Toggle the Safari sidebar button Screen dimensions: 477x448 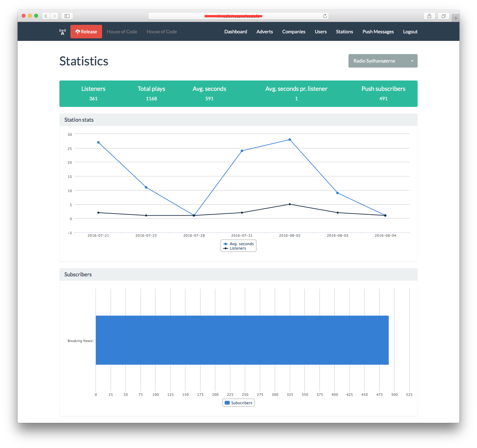[x=67, y=16]
